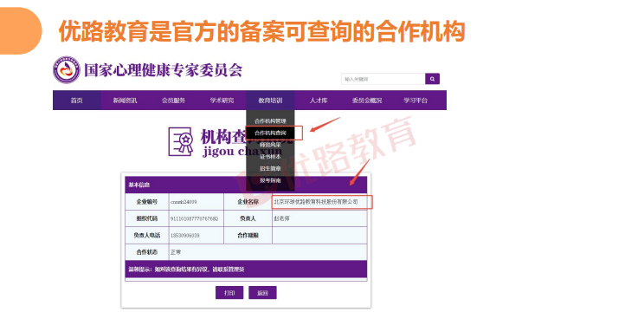Click the 负责人 label cell
The height and width of the screenshot is (325, 644).
248,218
